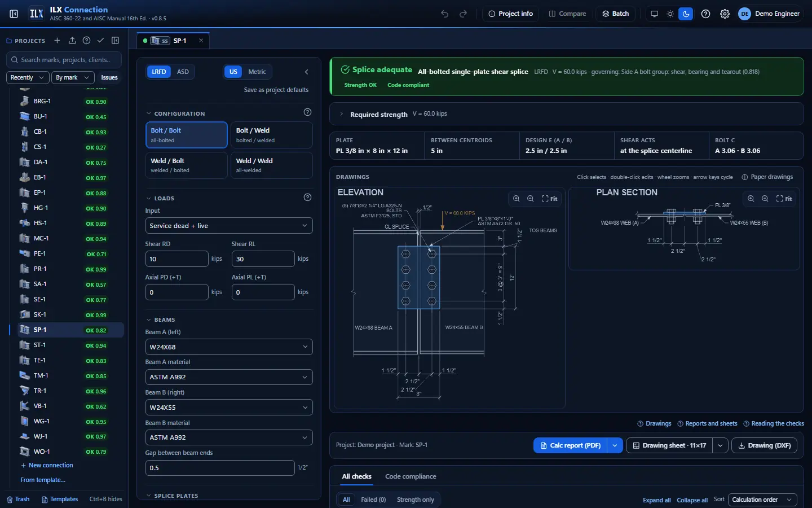Screen dimensions: 812x508
Task: Collapse projects panel layout icon
Action: (x=116, y=41)
